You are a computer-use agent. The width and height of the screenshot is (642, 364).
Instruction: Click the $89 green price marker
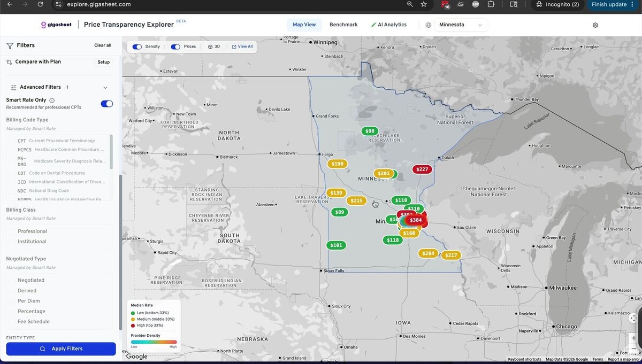pos(339,212)
